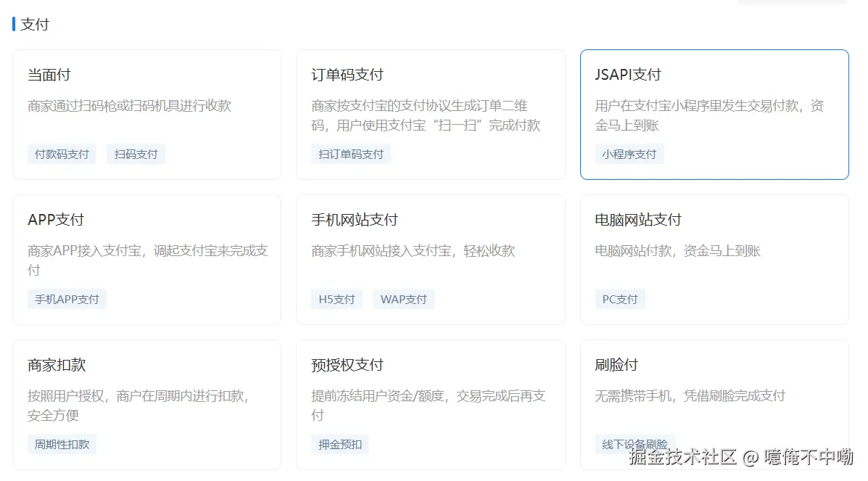This screenshot has width=868, height=481.
Task: Open the 电脑网站支付 card
Action: tap(714, 258)
